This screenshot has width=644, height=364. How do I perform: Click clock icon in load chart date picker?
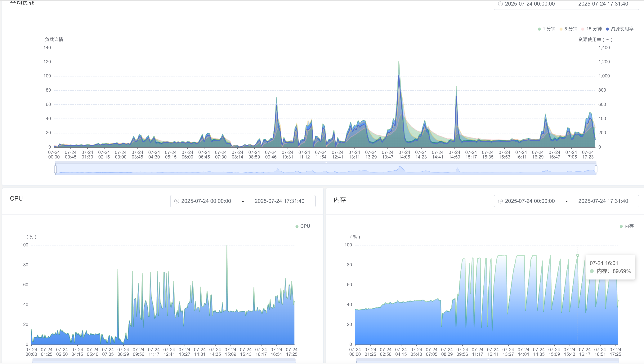tap(500, 4)
